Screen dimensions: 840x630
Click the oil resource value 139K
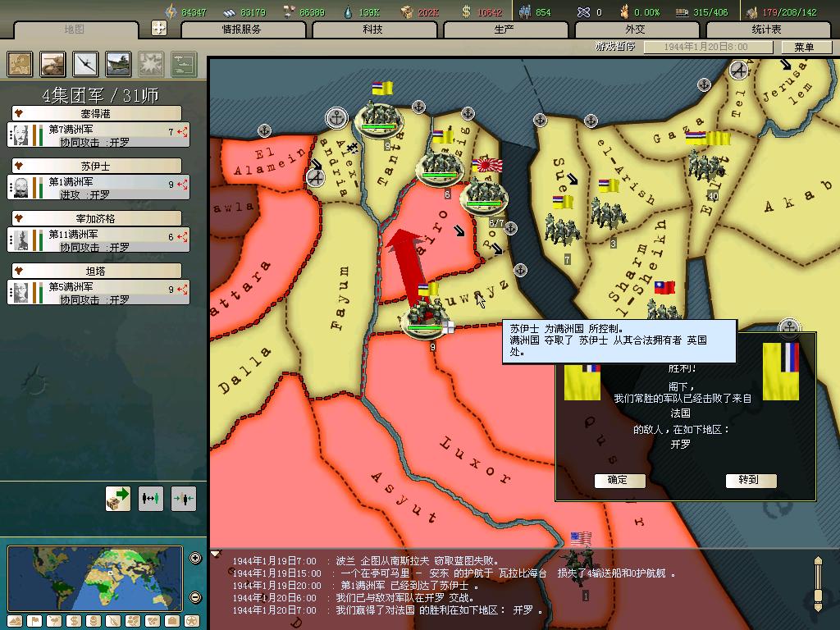[x=369, y=11]
